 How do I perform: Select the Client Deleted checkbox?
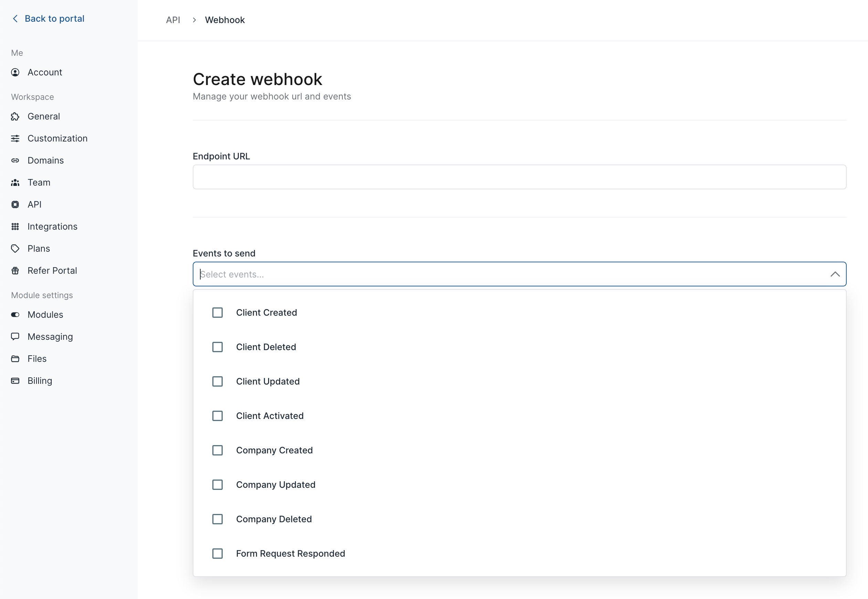(218, 347)
